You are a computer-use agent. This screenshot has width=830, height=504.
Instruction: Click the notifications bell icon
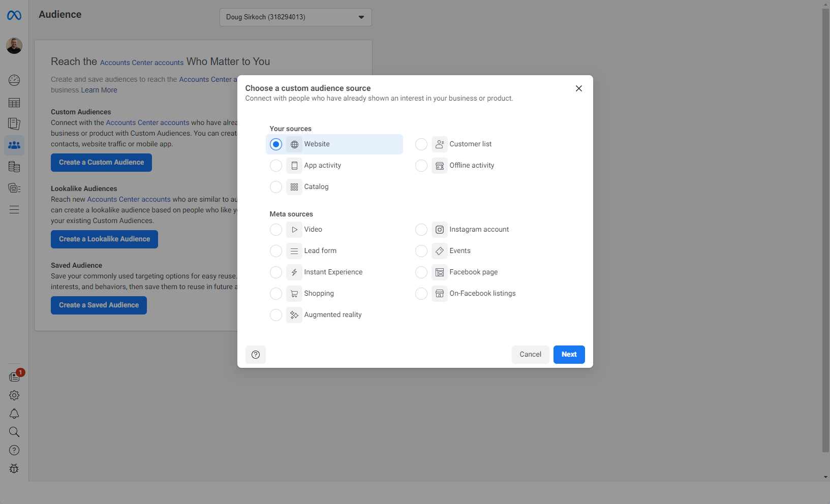coord(14,414)
